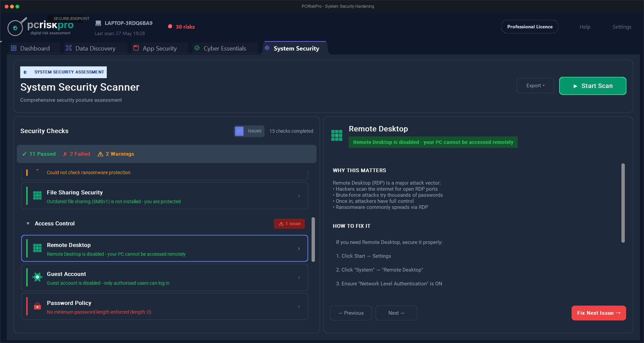The height and width of the screenshot is (343, 644).
Task: Go to the Previous check
Action: coord(351,313)
